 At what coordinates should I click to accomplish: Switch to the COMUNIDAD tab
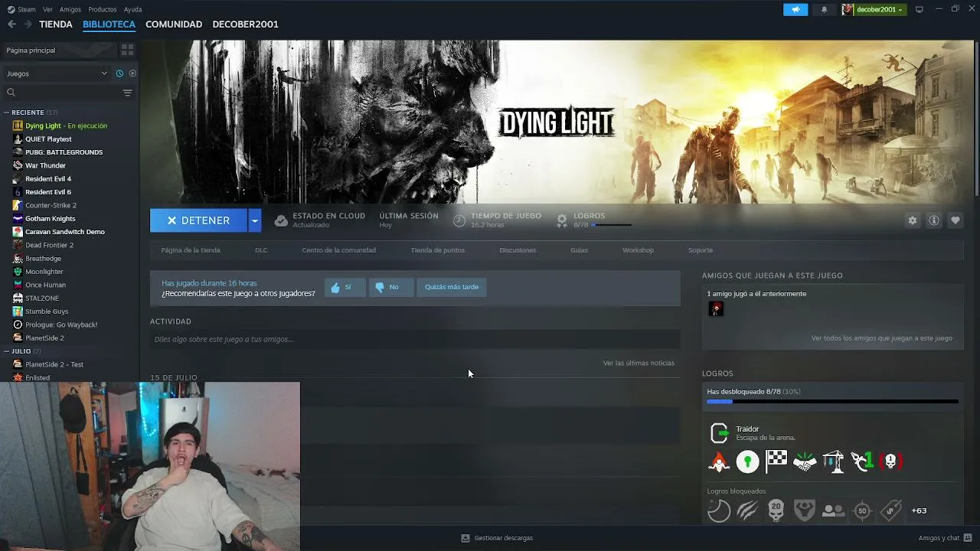point(174,24)
